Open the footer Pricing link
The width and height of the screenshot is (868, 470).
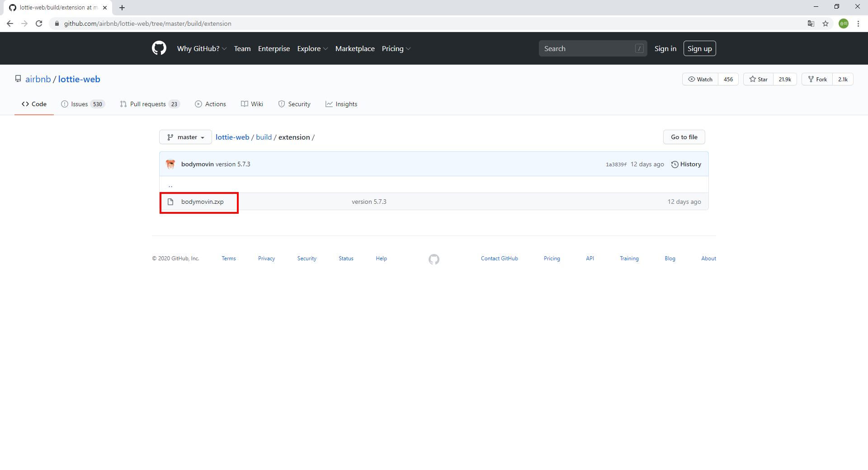[552, 258]
